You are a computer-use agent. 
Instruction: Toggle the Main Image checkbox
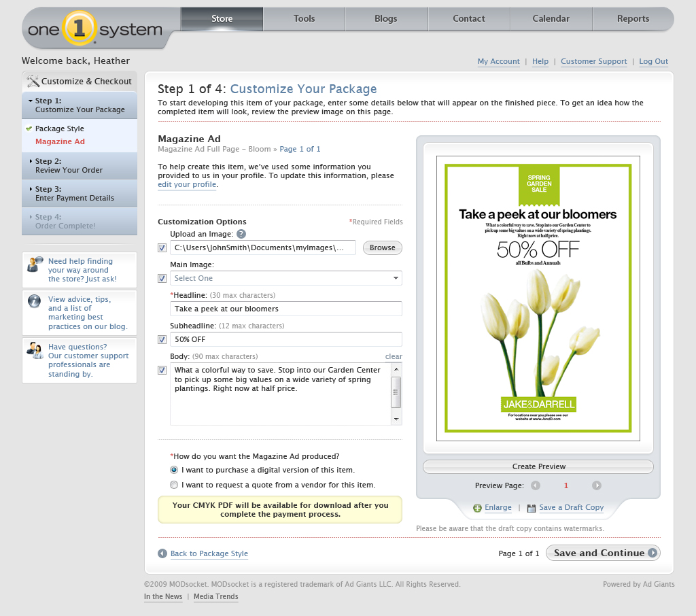(x=162, y=279)
